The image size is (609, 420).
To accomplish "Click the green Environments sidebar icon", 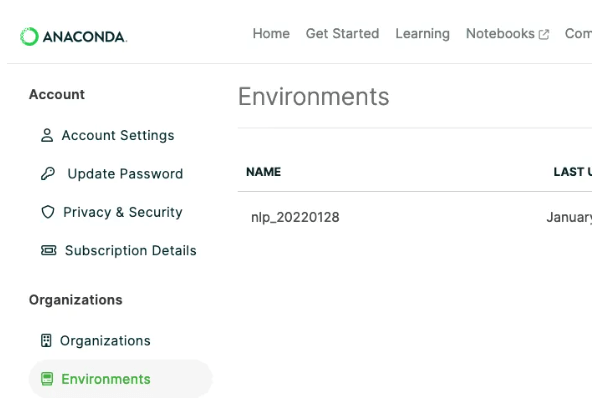I will tap(46, 379).
